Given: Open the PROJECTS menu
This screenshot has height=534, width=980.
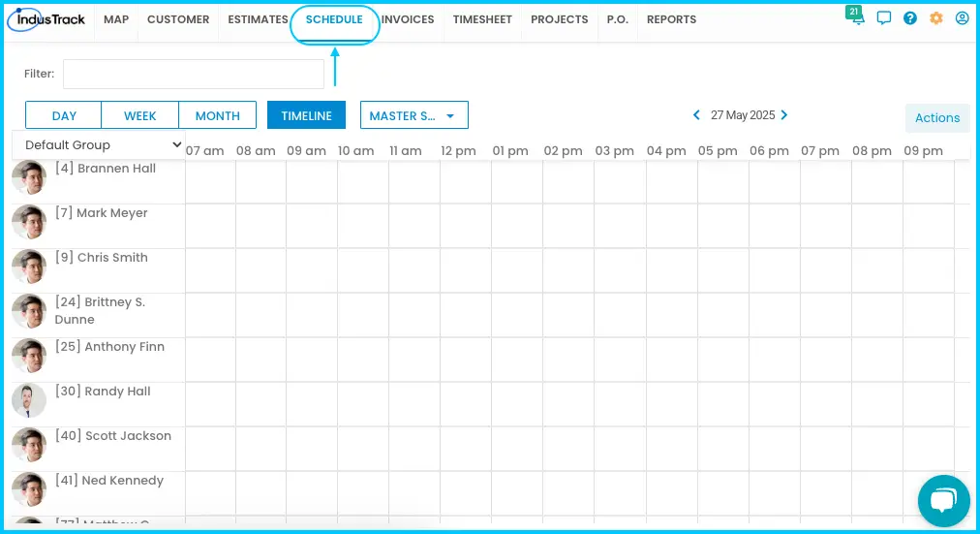Looking at the screenshot, I should tap(560, 19).
